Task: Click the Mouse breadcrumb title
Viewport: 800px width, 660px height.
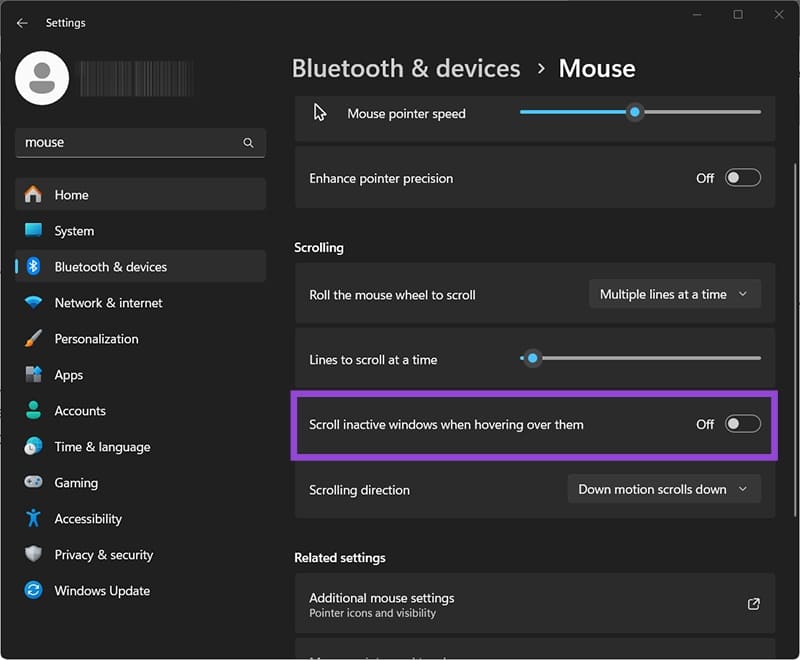Action: 597,69
